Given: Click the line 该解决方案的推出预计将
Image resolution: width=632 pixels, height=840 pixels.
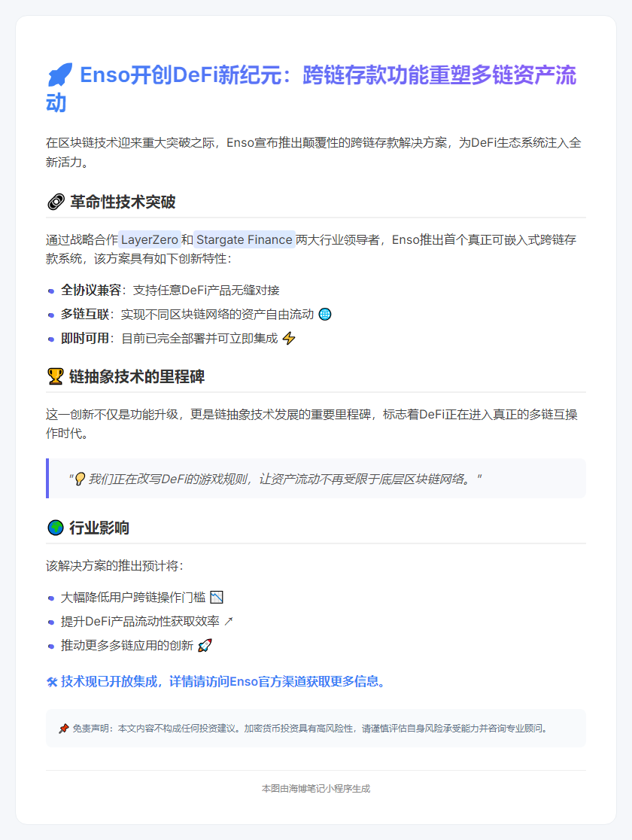Looking at the screenshot, I should coord(115,566).
